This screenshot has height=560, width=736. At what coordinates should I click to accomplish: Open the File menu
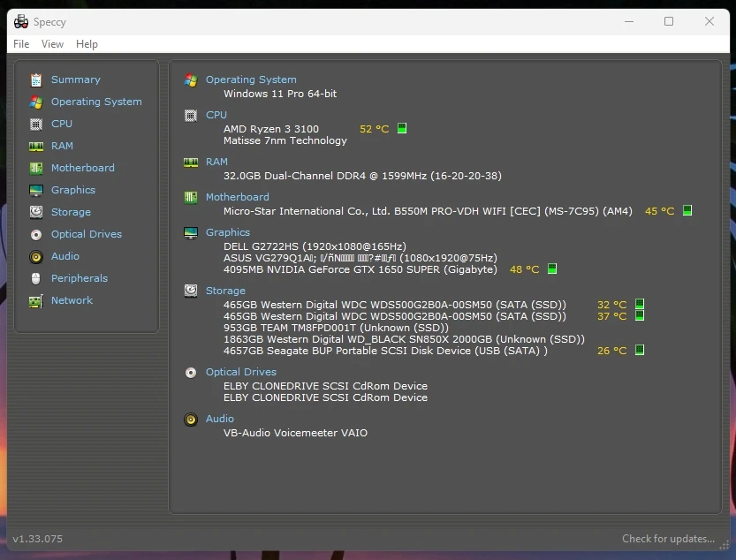[21, 44]
